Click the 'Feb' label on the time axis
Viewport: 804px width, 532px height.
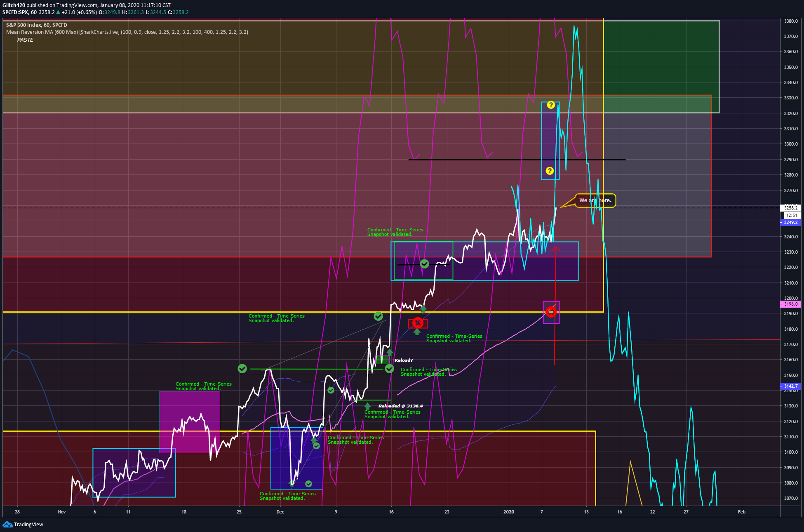click(x=741, y=512)
